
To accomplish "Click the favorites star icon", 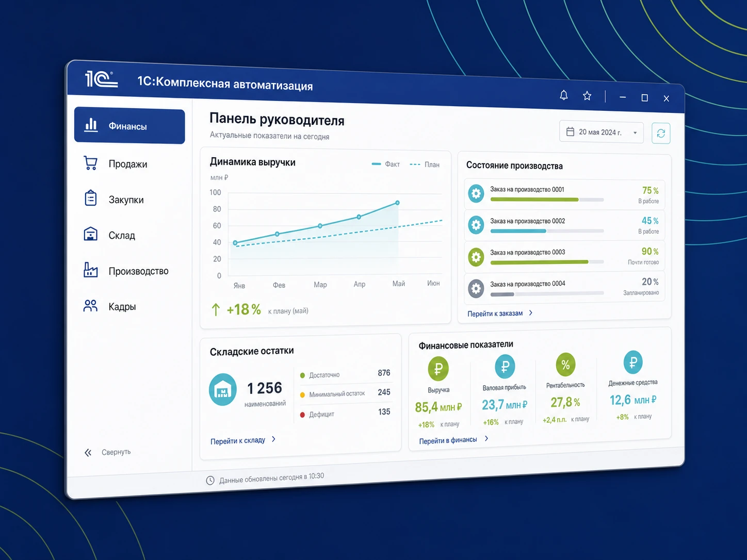I will click(587, 96).
